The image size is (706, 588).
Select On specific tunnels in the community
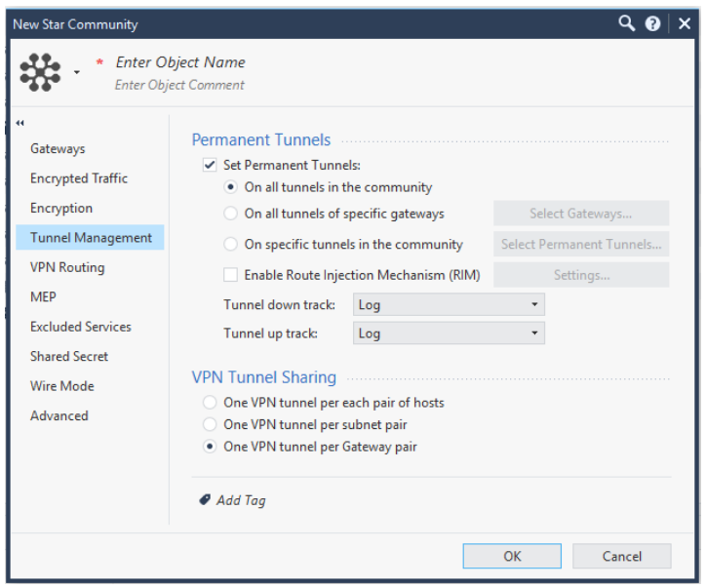(x=230, y=244)
